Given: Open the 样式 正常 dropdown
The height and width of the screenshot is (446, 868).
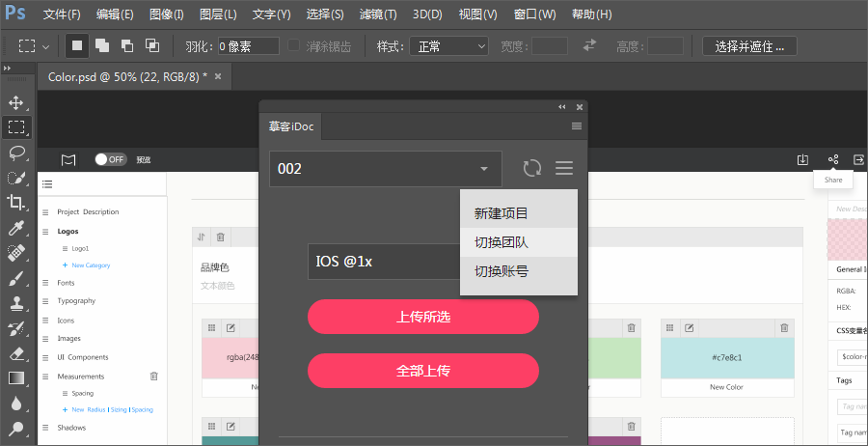Looking at the screenshot, I should coord(448,46).
